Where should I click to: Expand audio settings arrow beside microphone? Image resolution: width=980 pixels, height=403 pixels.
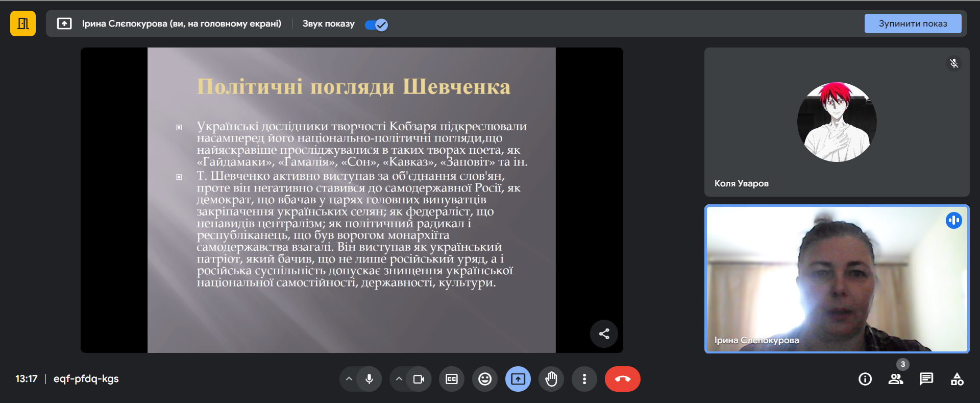tap(349, 379)
